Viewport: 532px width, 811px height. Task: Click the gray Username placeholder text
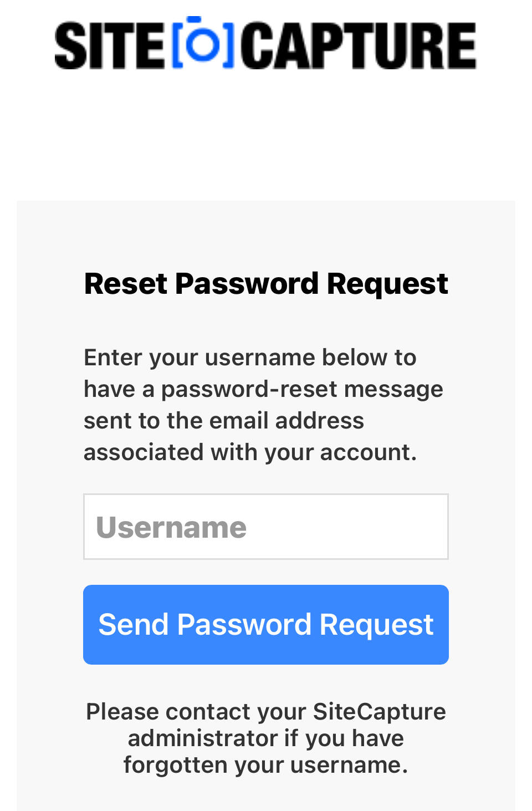(171, 527)
